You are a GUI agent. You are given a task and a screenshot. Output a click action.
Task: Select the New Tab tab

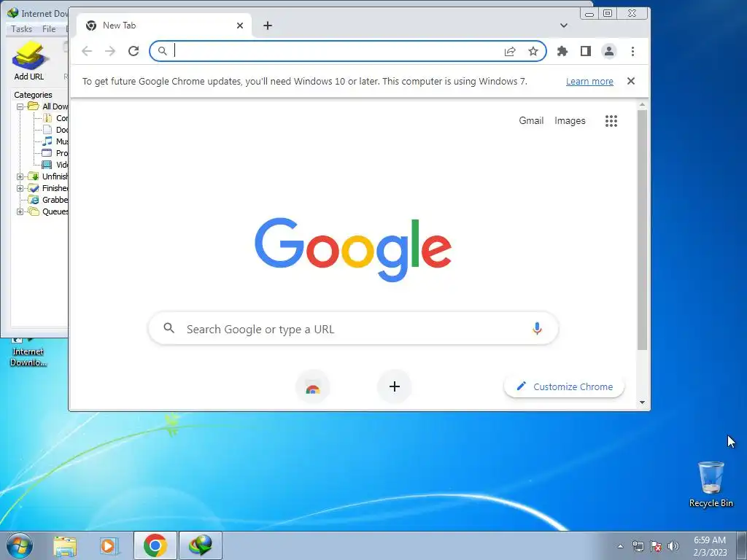(164, 26)
